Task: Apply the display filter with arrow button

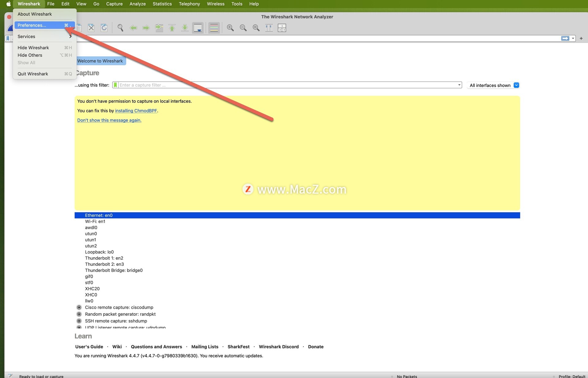Action: click(x=565, y=38)
